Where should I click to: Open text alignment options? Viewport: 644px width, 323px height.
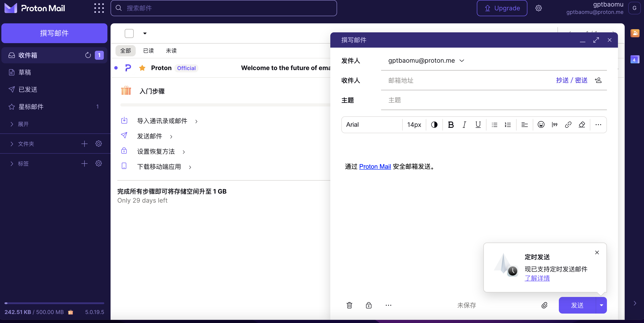click(x=524, y=125)
